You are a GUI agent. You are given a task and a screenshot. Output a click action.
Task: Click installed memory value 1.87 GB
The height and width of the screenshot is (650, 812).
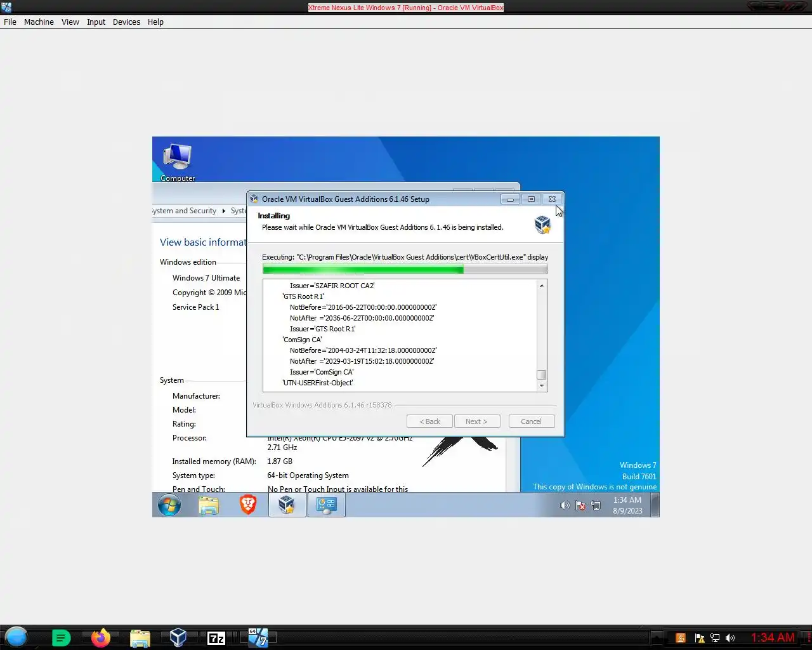(280, 461)
